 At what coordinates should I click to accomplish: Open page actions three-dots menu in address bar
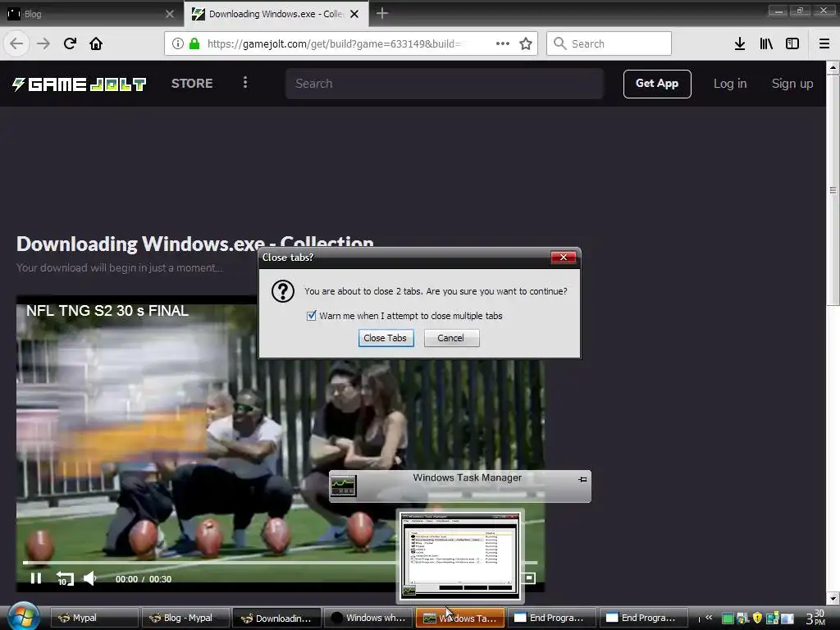click(503, 43)
